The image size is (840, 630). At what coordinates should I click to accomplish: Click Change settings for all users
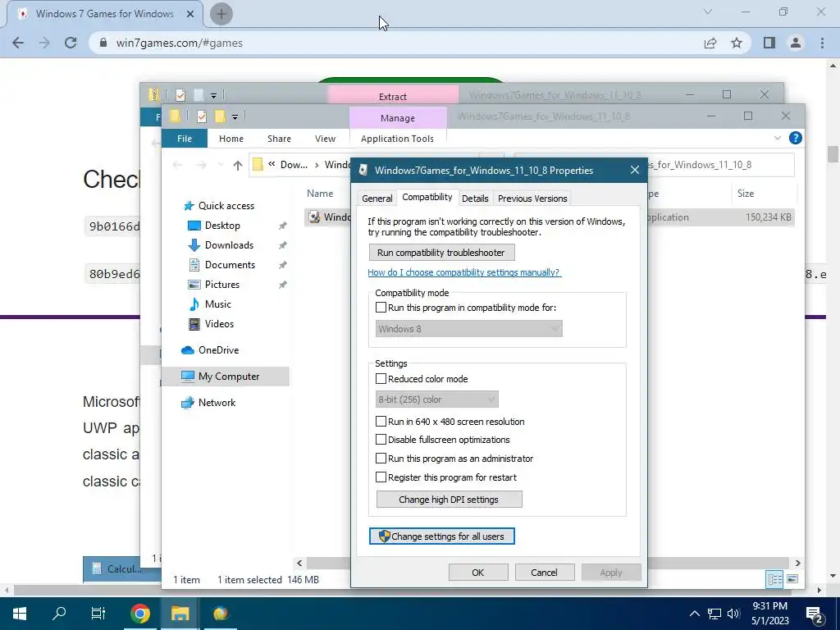442,536
